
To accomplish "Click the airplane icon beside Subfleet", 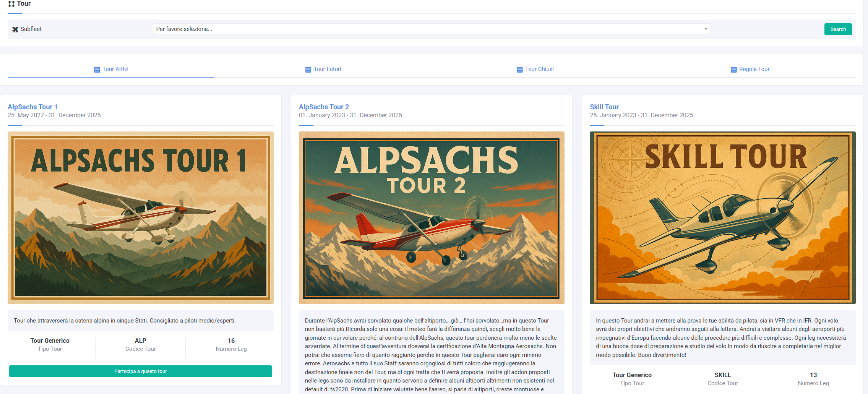I will tap(15, 29).
